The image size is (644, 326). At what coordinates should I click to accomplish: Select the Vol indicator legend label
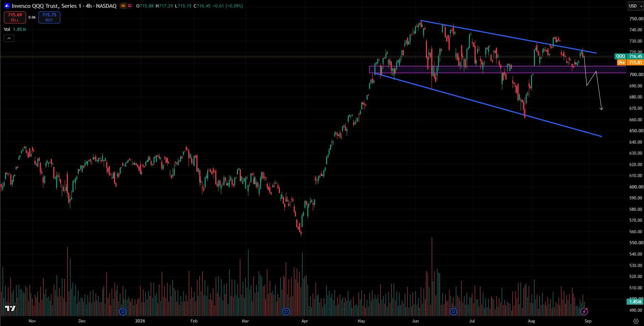pos(7,30)
